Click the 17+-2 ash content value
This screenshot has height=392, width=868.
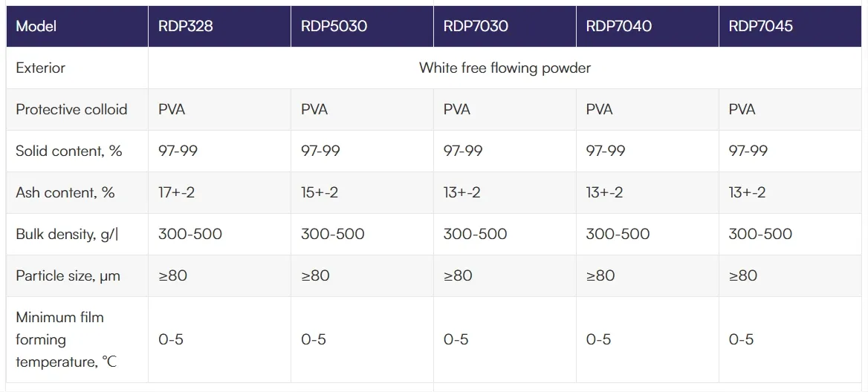pos(177,192)
